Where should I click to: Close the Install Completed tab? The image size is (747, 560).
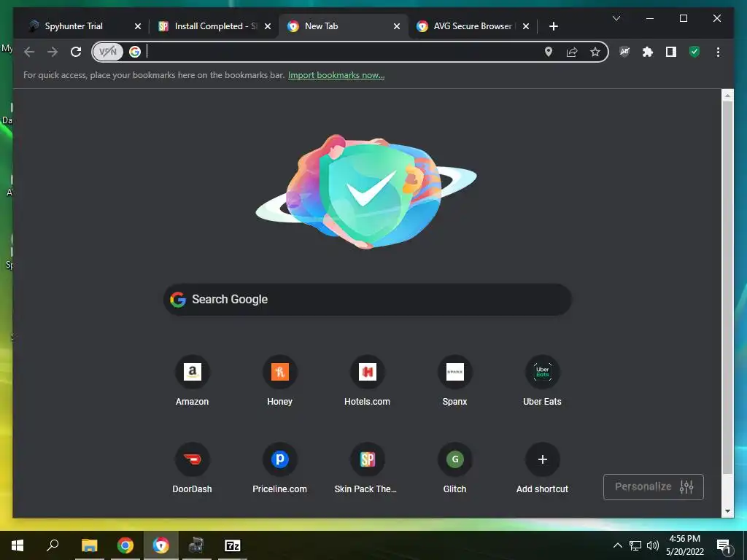coord(268,27)
